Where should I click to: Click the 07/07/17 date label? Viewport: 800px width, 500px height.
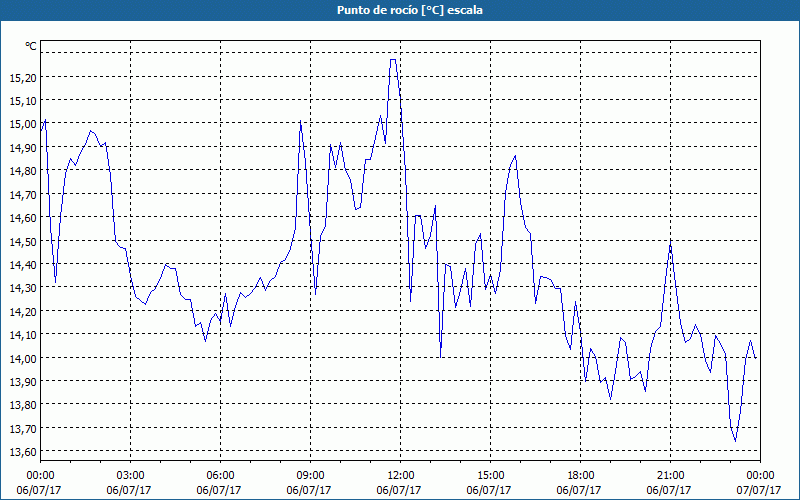(759, 490)
